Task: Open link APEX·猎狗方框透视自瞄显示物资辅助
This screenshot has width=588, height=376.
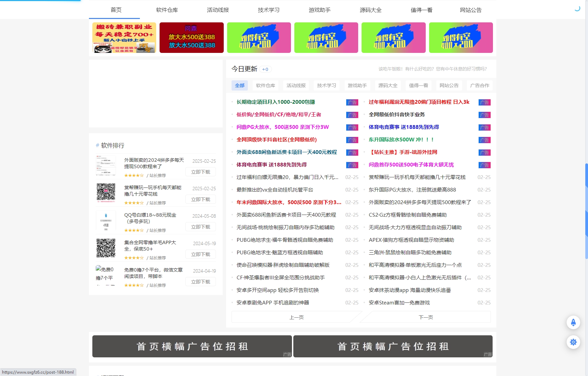Action: (411, 240)
